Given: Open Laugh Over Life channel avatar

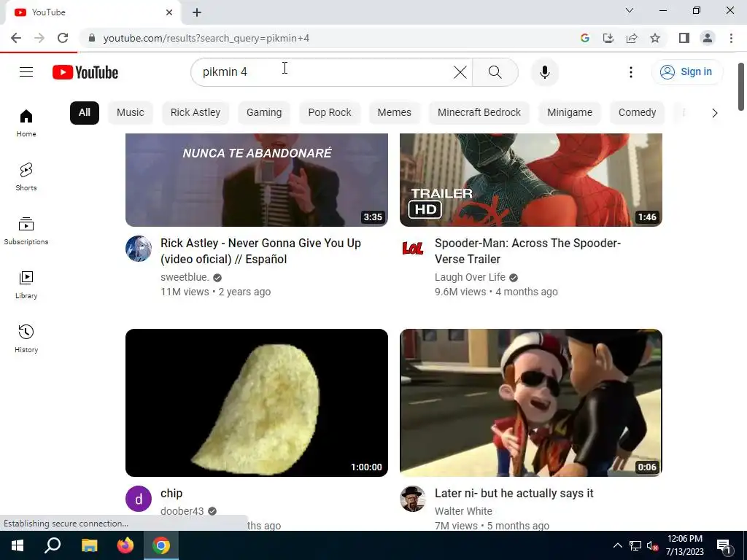Looking at the screenshot, I should coord(413,249).
